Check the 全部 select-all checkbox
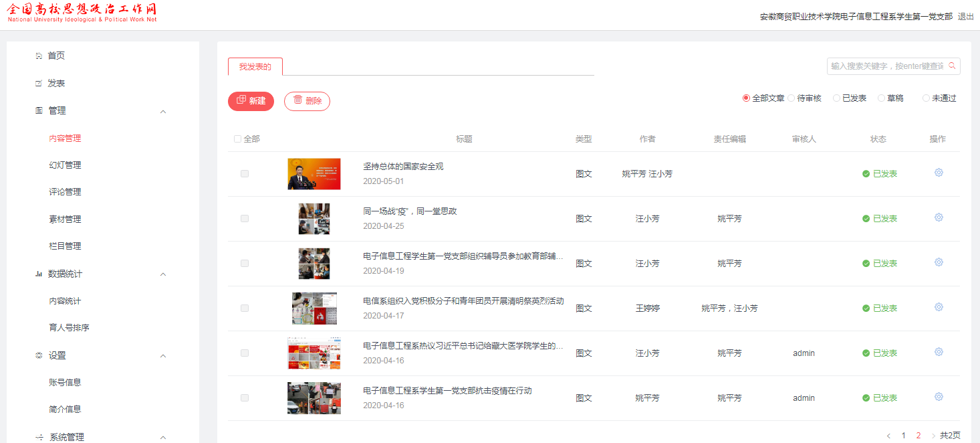Screen dimensions: 980x443 237,138
